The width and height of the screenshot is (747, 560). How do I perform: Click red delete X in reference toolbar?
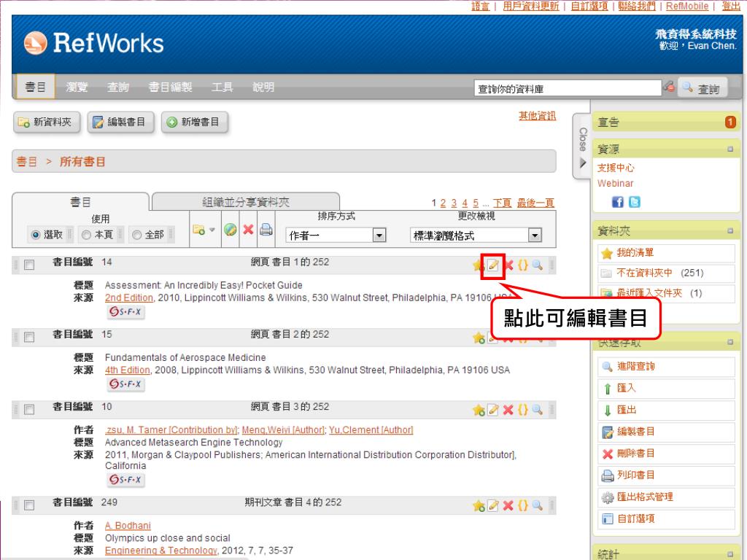click(248, 230)
